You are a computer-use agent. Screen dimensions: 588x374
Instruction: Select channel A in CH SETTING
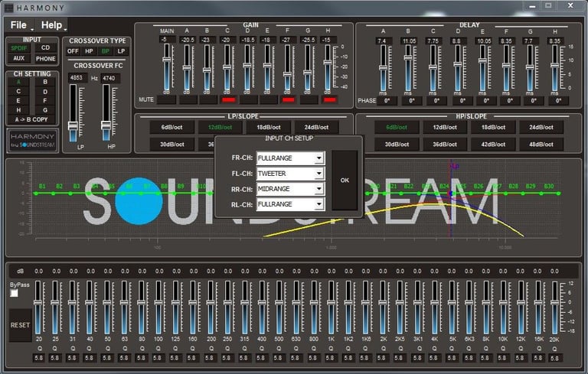pos(18,82)
